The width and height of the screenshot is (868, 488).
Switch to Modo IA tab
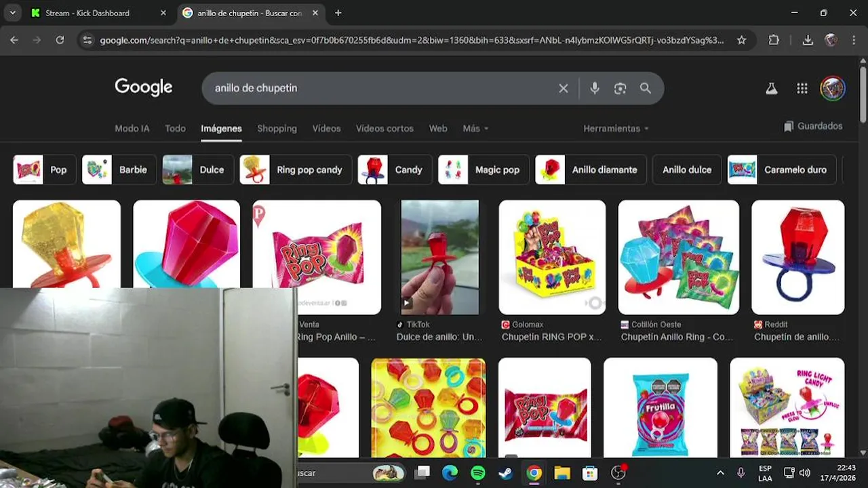click(x=132, y=128)
